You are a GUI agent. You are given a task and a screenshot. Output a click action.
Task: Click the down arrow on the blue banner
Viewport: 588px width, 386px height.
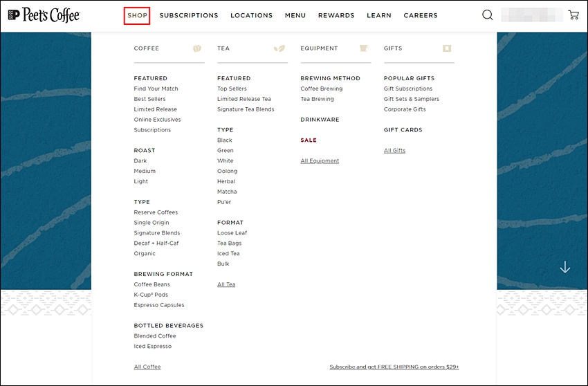pos(564,267)
